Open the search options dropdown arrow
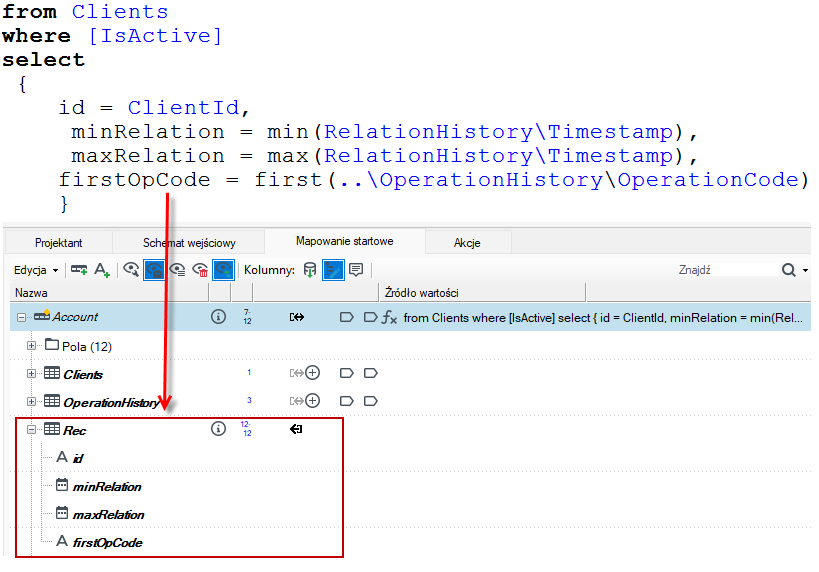The width and height of the screenshot is (819, 572). coord(805,270)
